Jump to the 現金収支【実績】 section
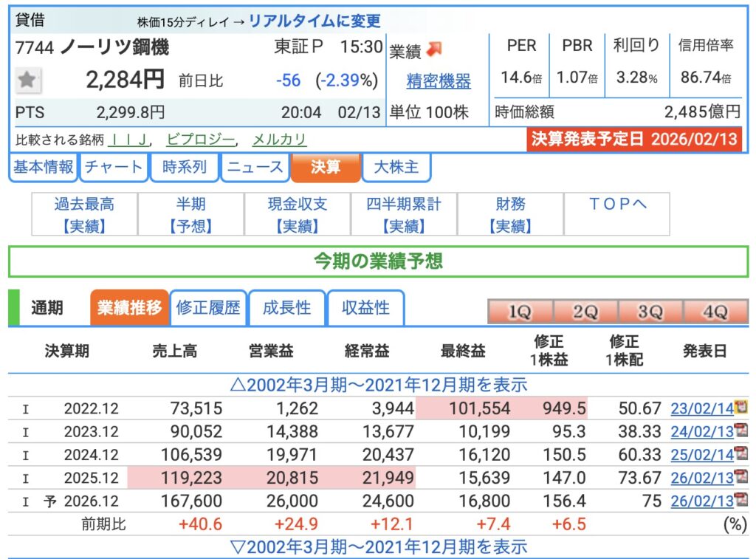Screen dimensions: 756x559 [298, 214]
